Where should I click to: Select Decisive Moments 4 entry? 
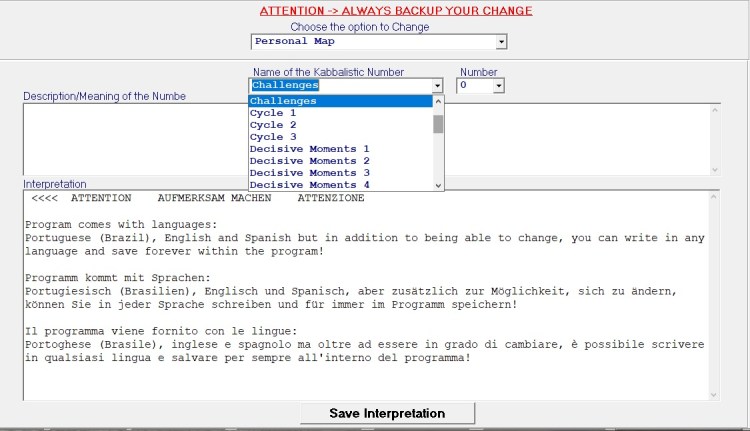click(x=340, y=185)
